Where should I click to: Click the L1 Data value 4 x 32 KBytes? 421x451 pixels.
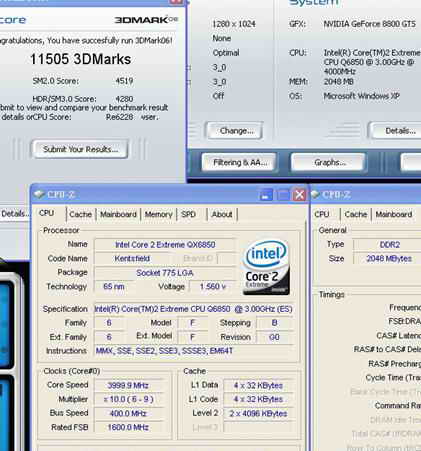click(258, 385)
